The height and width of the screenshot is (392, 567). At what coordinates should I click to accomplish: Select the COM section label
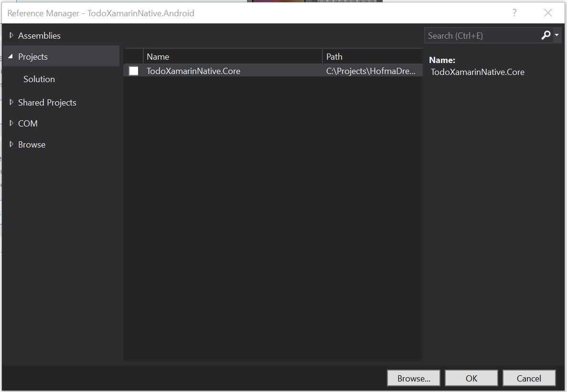(x=28, y=124)
